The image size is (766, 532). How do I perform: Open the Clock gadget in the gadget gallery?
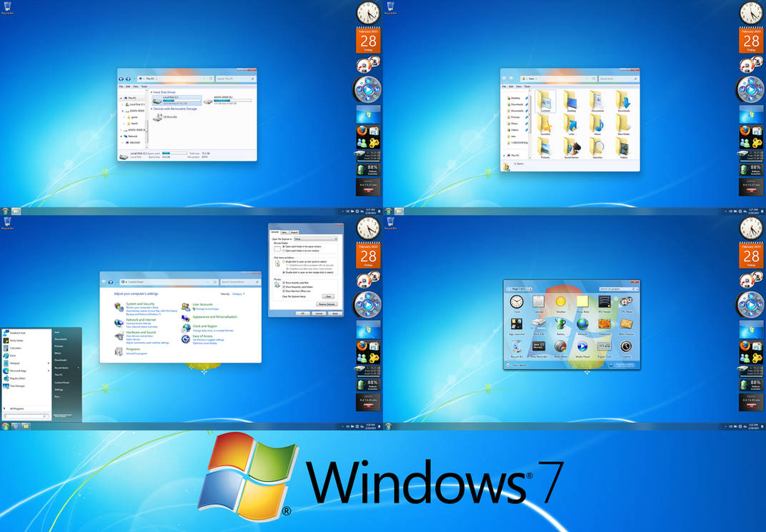[x=517, y=303]
